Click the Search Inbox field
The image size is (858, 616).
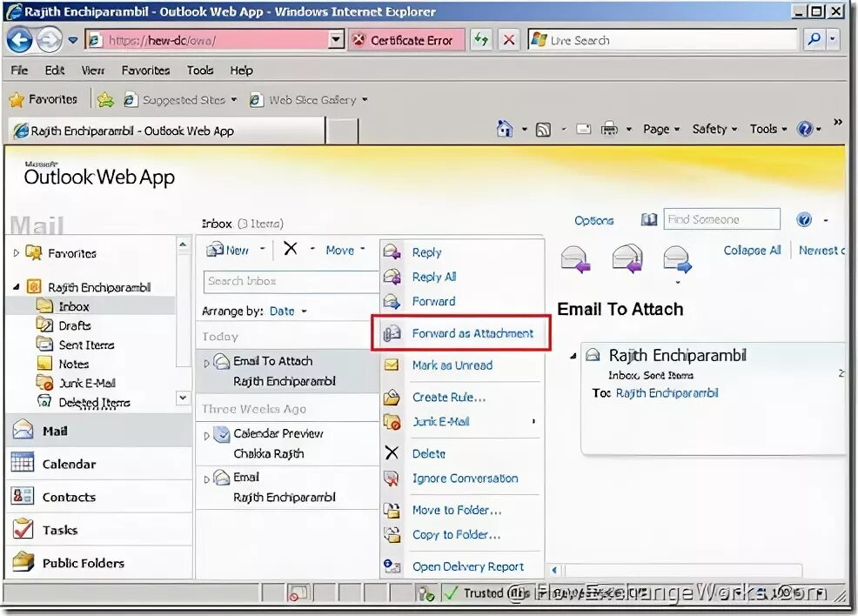[x=292, y=281]
